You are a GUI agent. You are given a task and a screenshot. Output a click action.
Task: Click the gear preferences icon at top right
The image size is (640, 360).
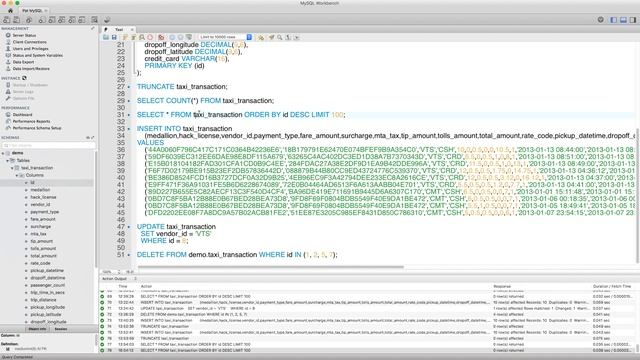(x=600, y=20)
